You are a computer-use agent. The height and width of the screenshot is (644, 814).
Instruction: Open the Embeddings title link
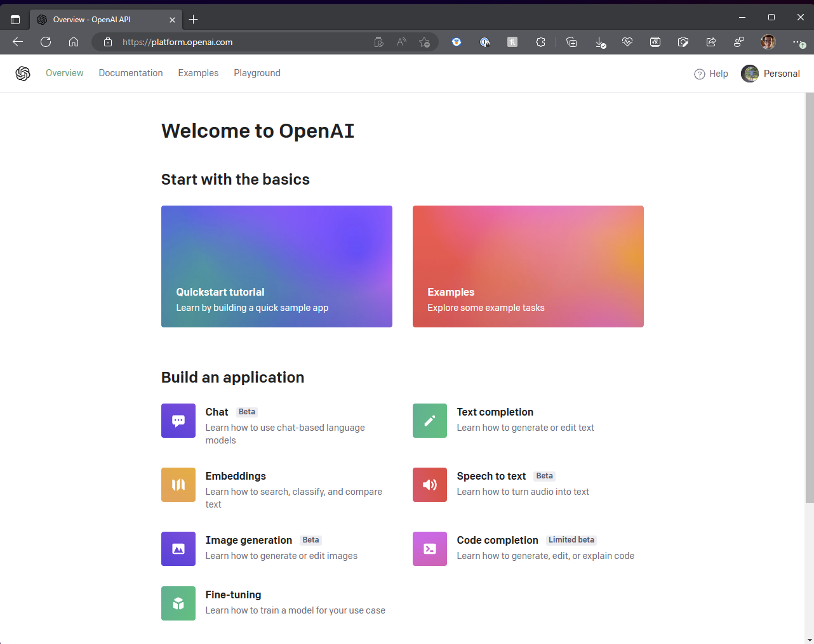[x=236, y=476]
